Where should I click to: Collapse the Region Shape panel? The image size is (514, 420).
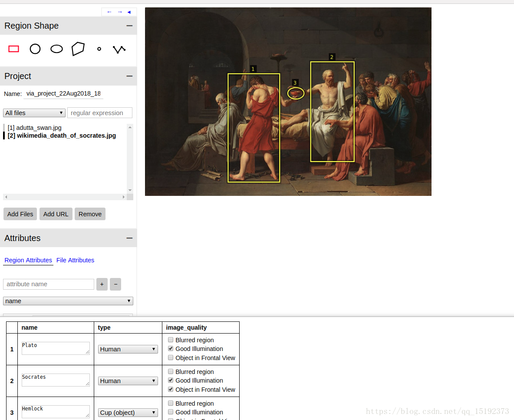(129, 26)
